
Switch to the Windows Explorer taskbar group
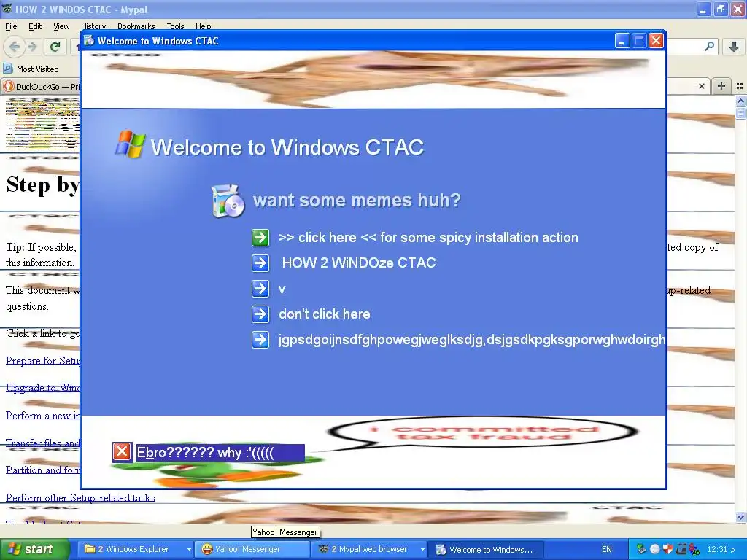pos(134,549)
